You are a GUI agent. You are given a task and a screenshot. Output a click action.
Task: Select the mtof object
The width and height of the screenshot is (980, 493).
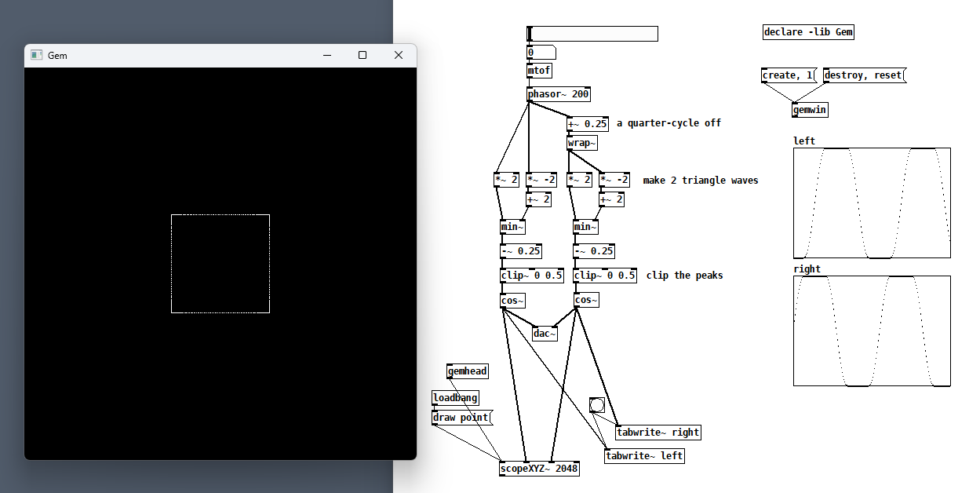540,71
